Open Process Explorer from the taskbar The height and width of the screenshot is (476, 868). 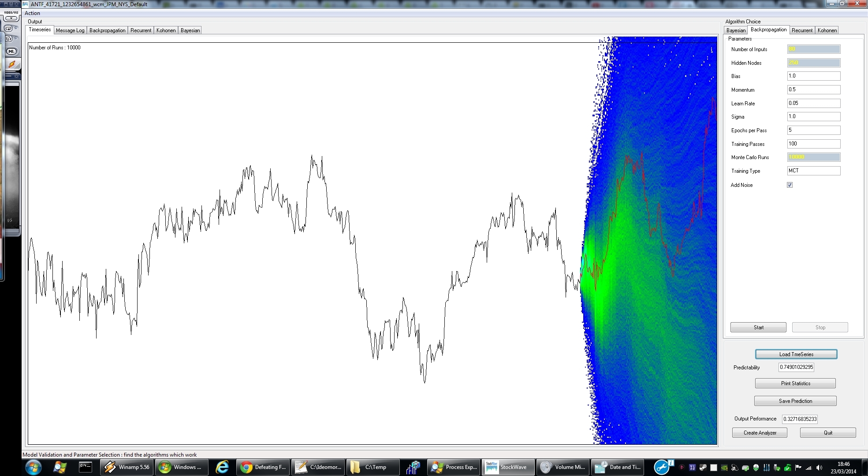click(453, 467)
